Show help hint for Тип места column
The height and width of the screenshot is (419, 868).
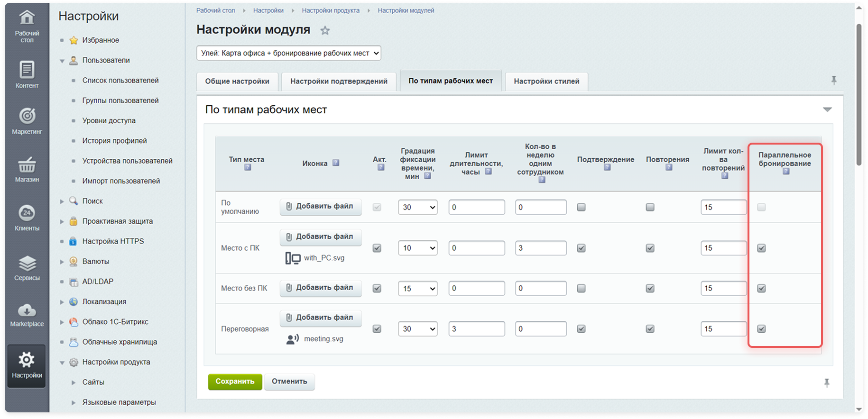[x=248, y=167]
